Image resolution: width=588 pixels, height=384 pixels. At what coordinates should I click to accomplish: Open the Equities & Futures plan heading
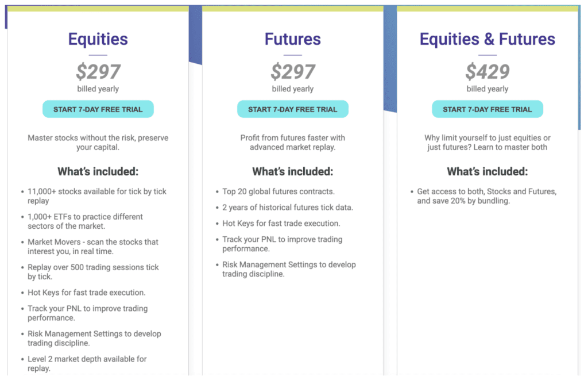[x=487, y=39]
